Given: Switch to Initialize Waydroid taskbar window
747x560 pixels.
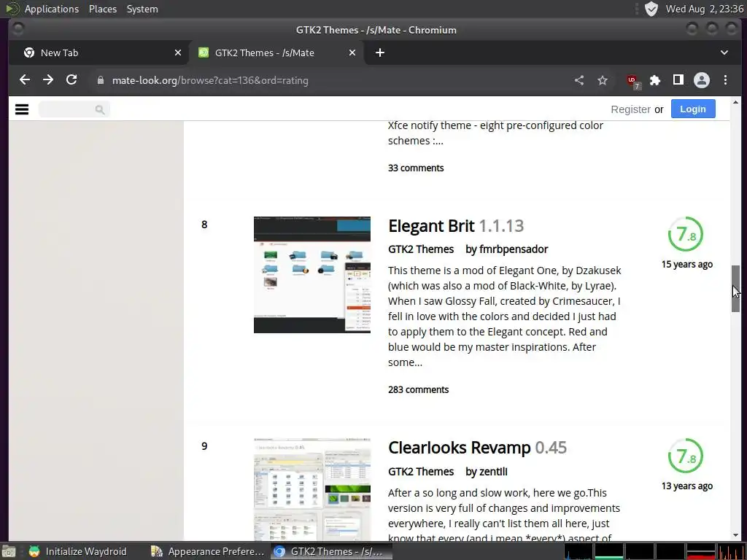Looking at the screenshot, I should [x=78, y=551].
